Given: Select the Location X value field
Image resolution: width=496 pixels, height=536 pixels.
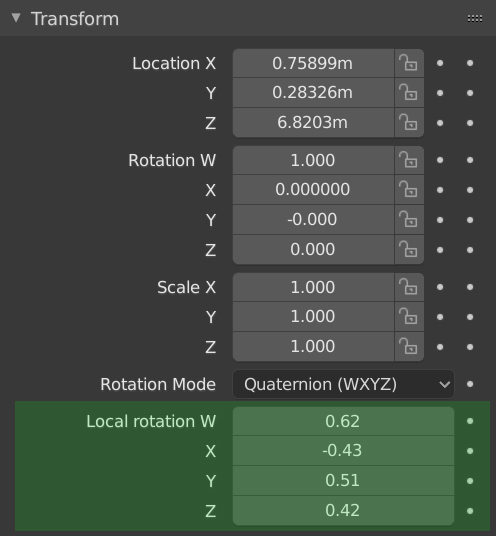Looking at the screenshot, I should (313, 63).
